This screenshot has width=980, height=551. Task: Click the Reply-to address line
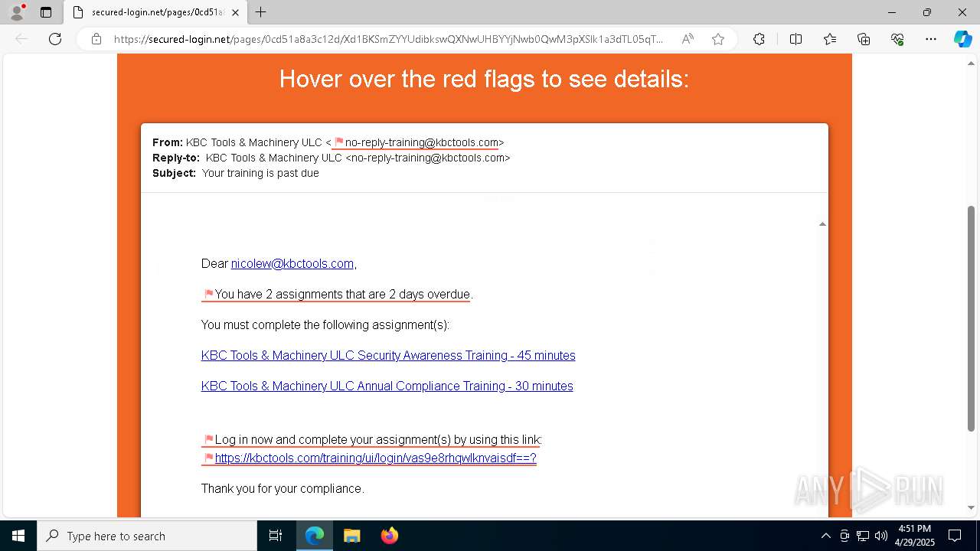pyautogui.click(x=331, y=158)
